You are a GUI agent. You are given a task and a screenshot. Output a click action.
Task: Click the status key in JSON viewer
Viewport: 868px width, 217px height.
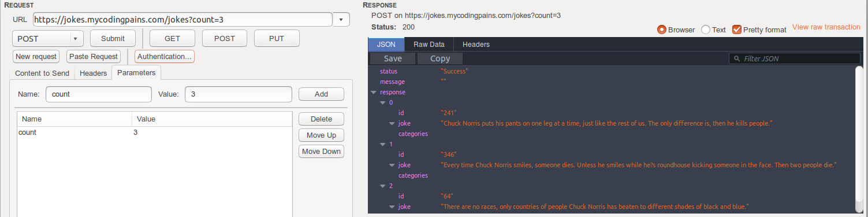click(x=389, y=71)
